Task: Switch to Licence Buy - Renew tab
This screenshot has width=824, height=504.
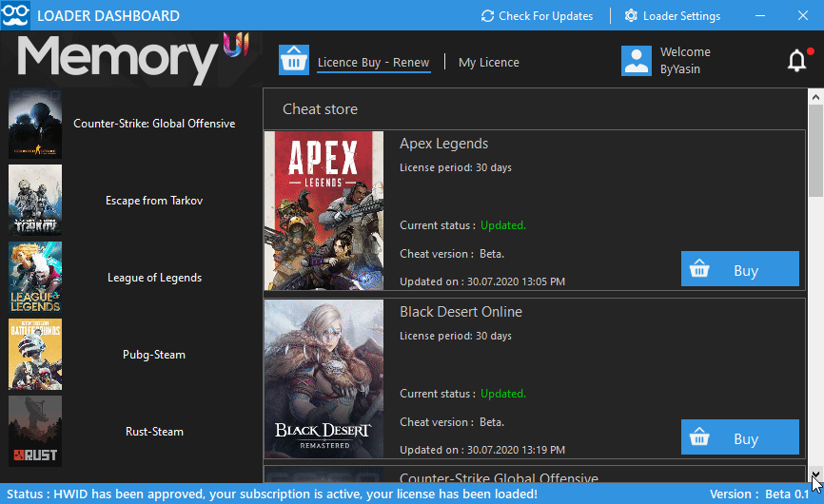Action: coord(374,63)
